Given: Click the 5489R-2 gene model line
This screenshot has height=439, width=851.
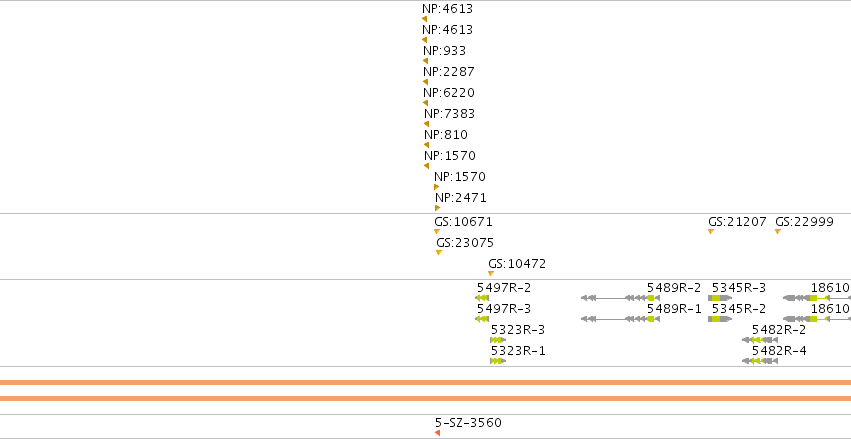Looking at the screenshot, I should tap(620, 298).
